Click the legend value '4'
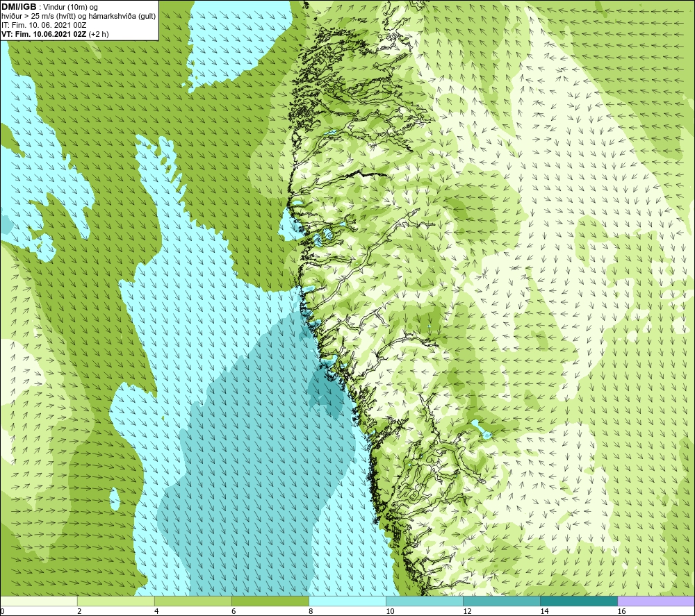Screen dimensions: 695x616 coord(156,611)
